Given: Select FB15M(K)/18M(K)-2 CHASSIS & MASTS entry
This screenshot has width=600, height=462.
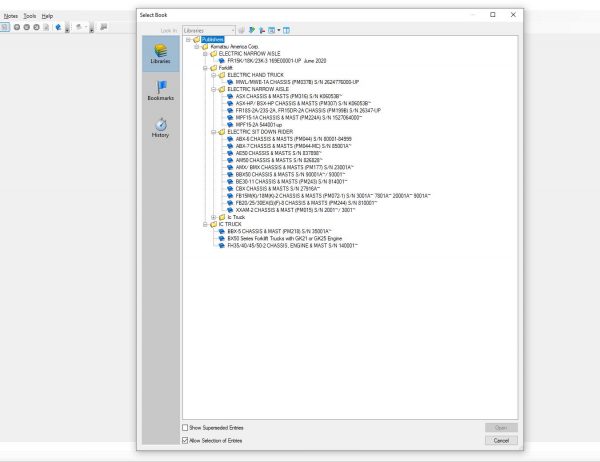Looking at the screenshot, I should pos(333,196).
